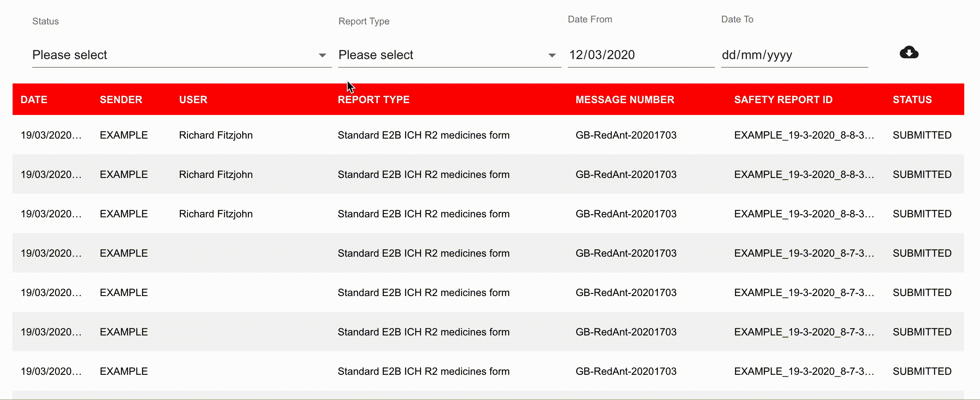Click the SAFETY REPORT ID header

click(x=783, y=100)
